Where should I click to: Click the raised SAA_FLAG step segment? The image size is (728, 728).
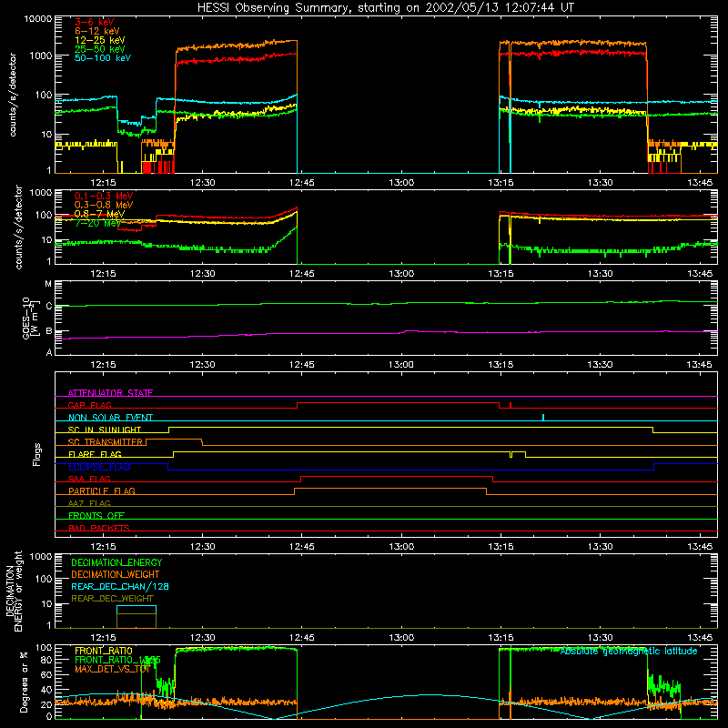[397, 476]
